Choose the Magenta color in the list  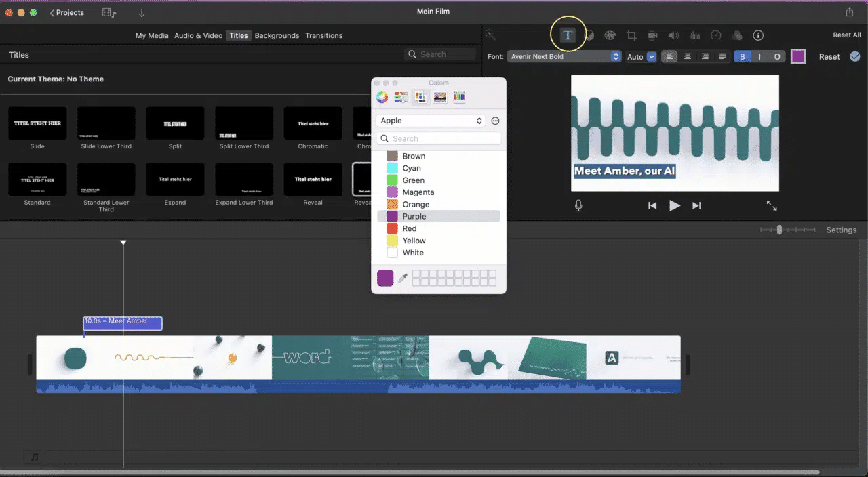[x=439, y=192]
